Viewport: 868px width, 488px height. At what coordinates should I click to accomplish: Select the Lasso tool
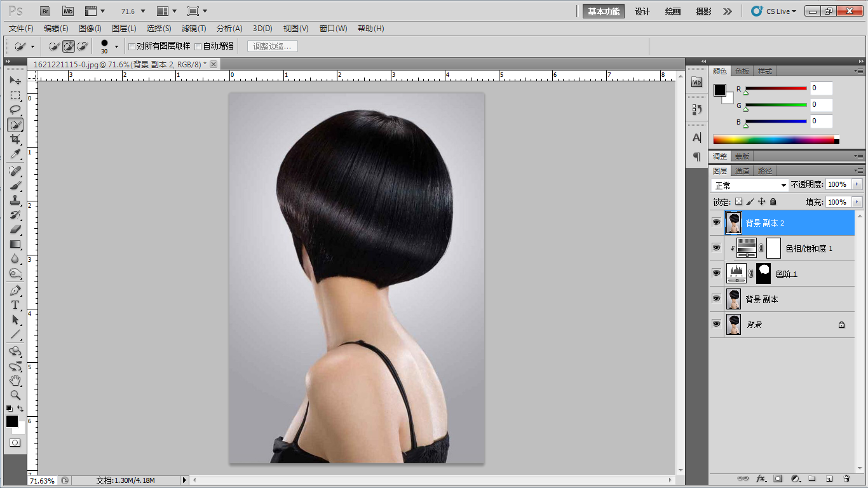15,110
